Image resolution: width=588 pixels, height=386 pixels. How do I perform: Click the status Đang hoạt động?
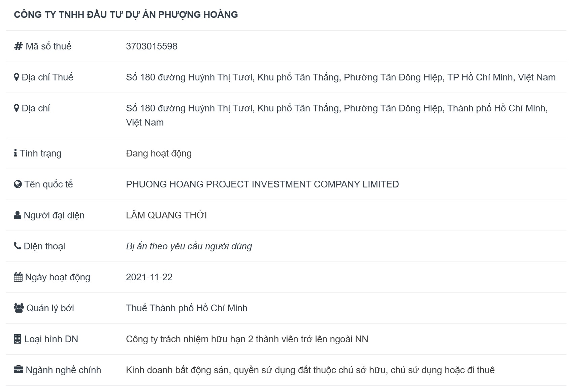pyautogui.click(x=159, y=153)
